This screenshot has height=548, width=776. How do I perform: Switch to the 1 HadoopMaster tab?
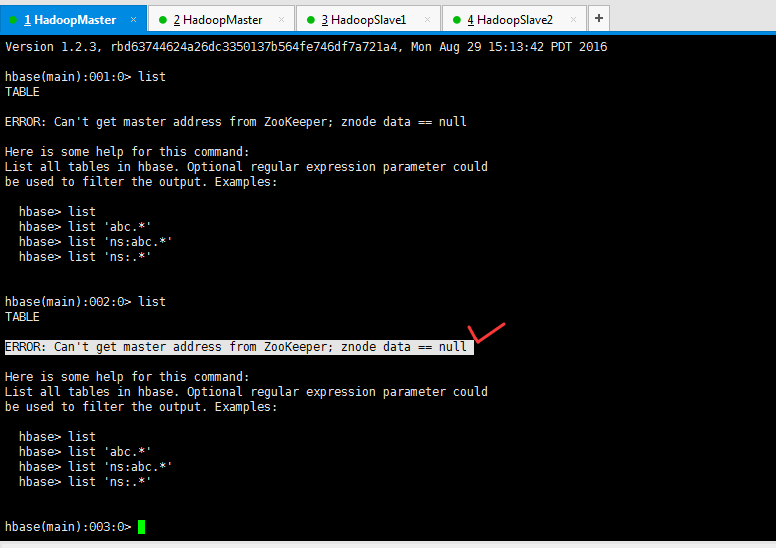click(x=73, y=20)
